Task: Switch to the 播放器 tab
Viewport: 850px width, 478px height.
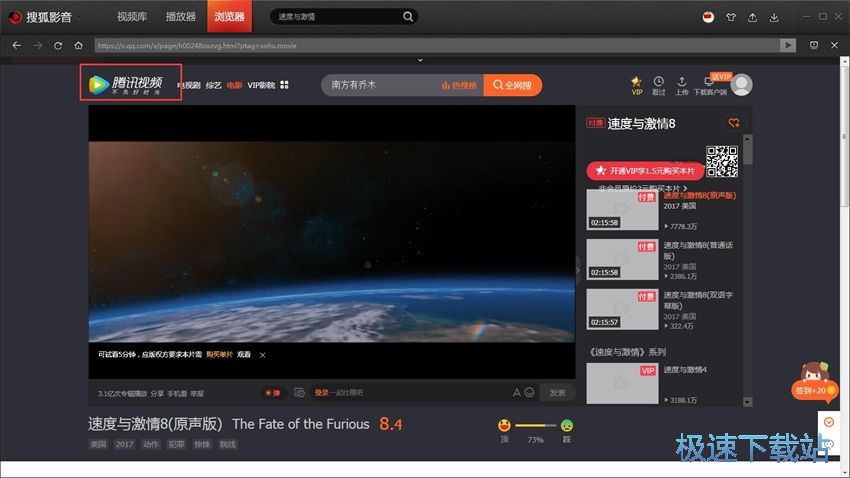Action: [181, 17]
